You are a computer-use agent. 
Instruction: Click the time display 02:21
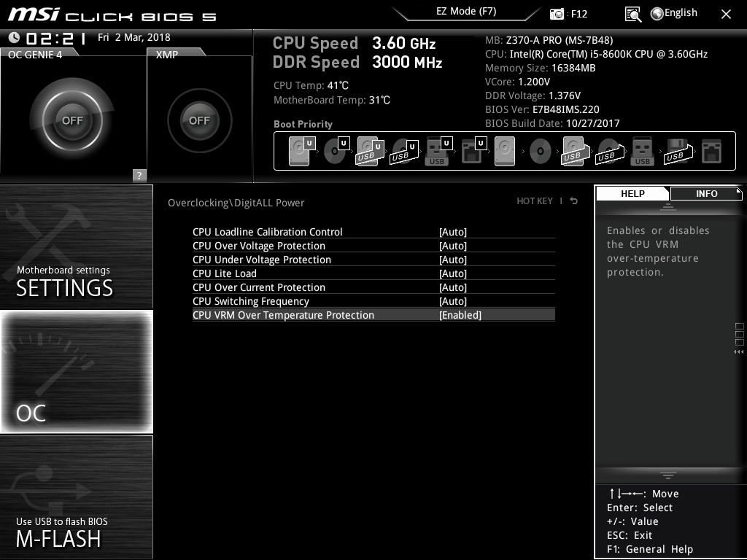click(x=56, y=38)
